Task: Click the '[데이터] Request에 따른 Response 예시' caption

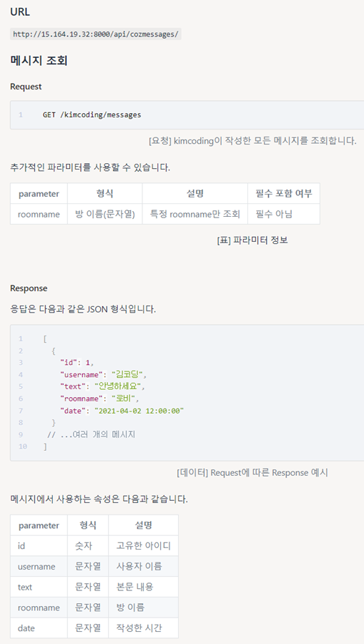Action: [252, 473]
